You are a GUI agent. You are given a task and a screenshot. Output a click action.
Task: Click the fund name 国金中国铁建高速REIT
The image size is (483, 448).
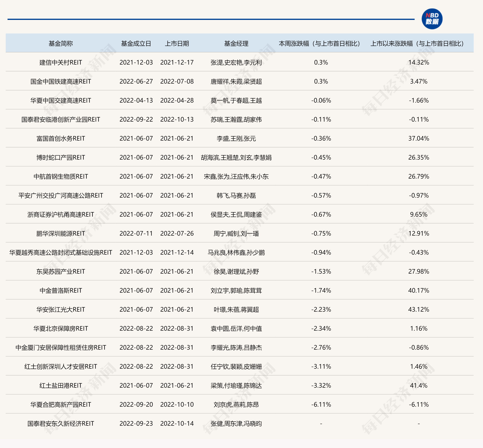click(61, 81)
